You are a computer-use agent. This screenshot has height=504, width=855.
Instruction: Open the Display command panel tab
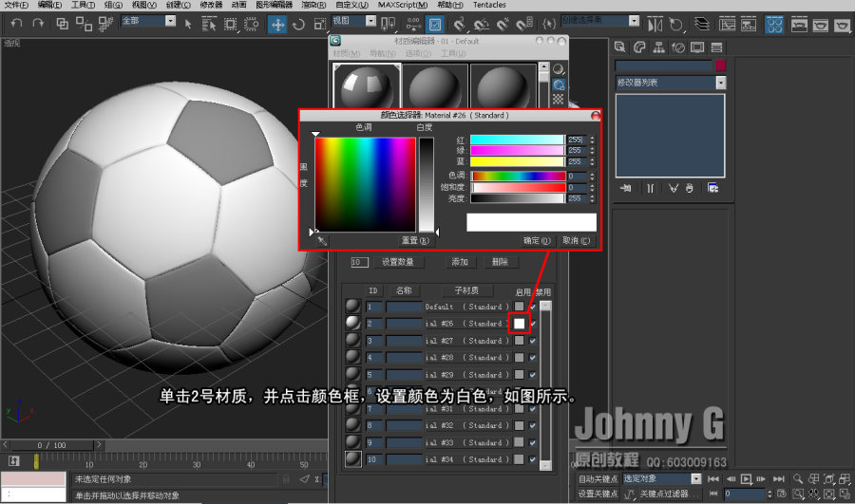pos(697,47)
